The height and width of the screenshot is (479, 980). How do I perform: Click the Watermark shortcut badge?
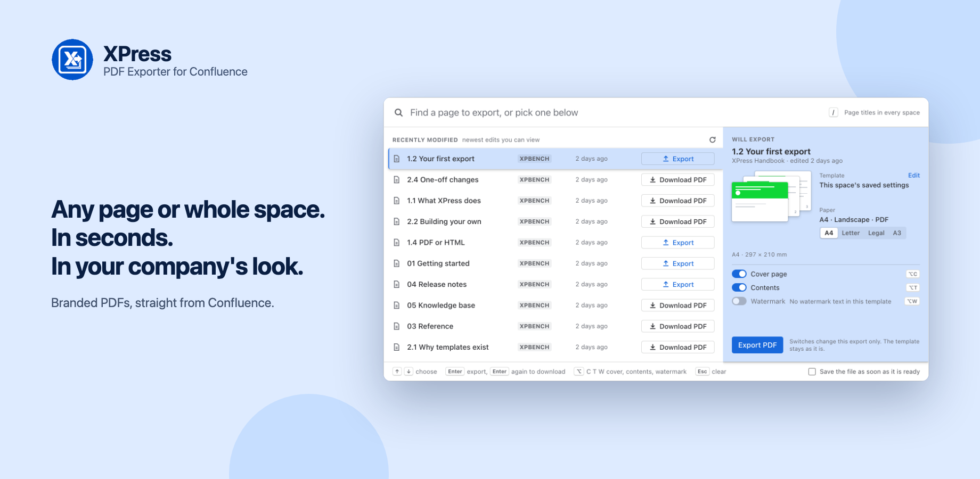[913, 301]
